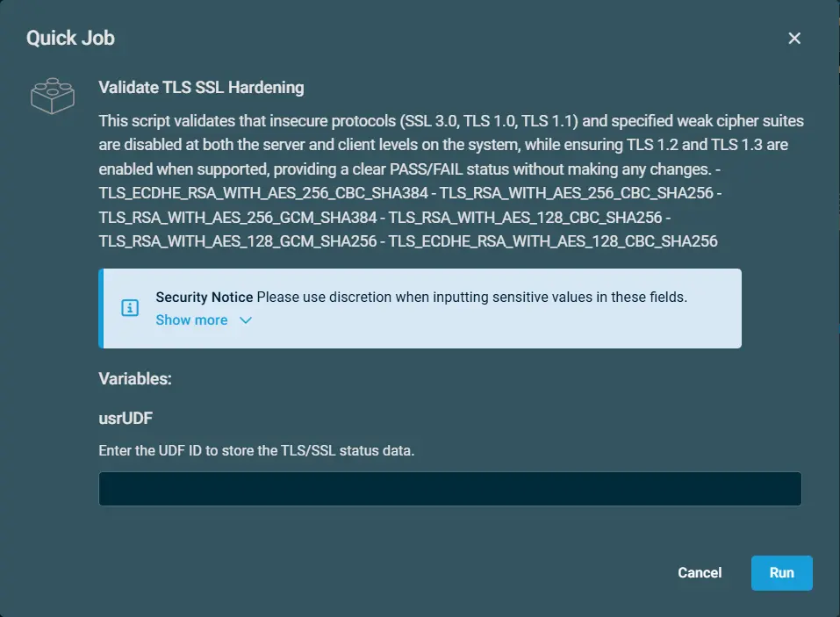Click the Variables section label
The width and height of the screenshot is (840, 617).
tap(135, 378)
